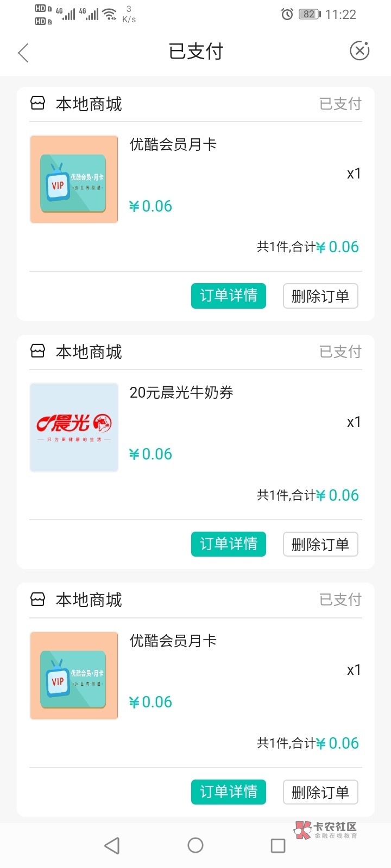Tap store icon on milk coupon order
This screenshot has height=868, width=391.
click(x=37, y=351)
